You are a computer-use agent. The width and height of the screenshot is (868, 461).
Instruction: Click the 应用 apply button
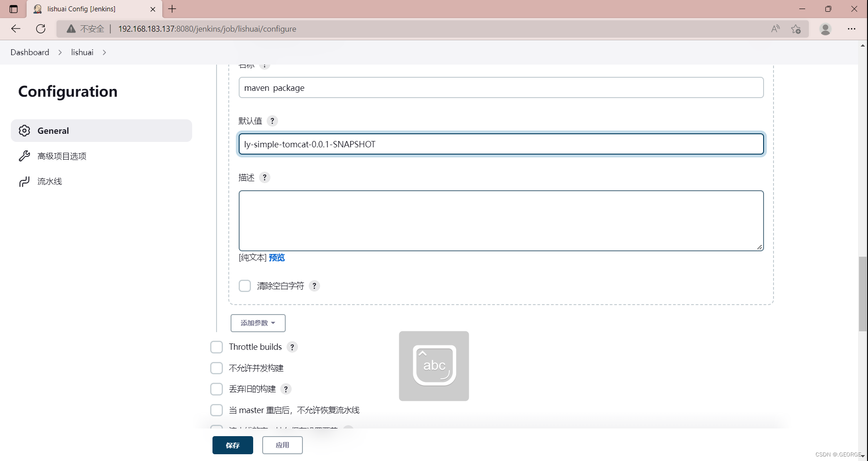coord(283,445)
